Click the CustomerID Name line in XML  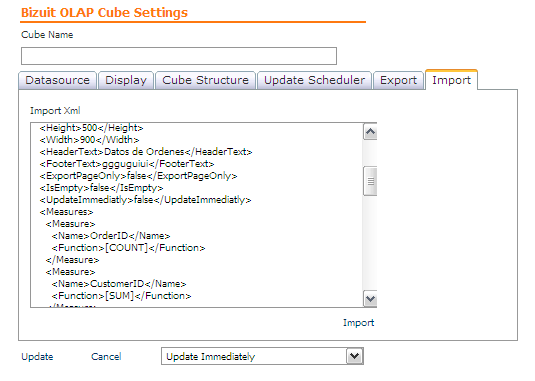click(119, 284)
